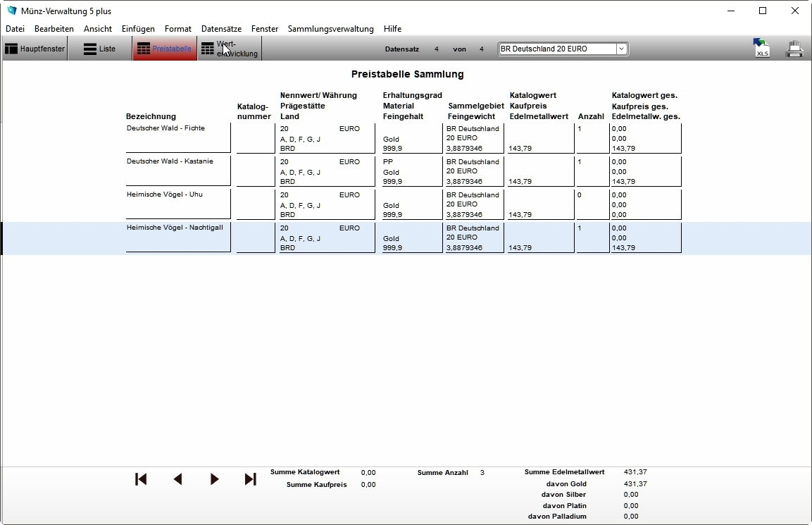This screenshot has width=812, height=525.
Task: Click the printer icon
Action: click(794, 49)
